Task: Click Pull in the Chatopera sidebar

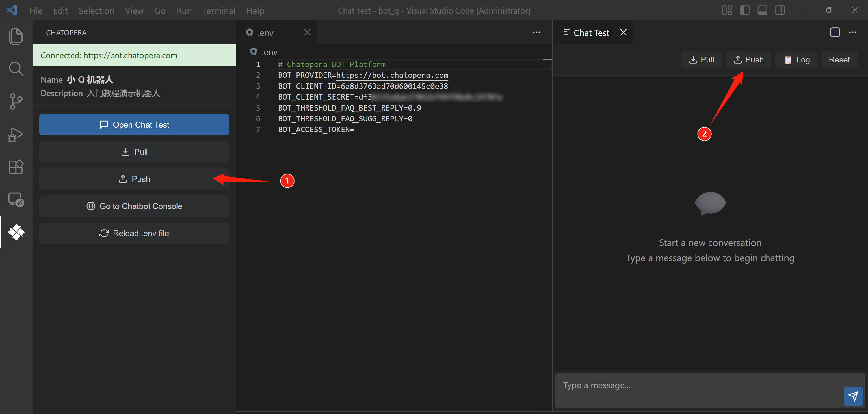Action: point(134,152)
